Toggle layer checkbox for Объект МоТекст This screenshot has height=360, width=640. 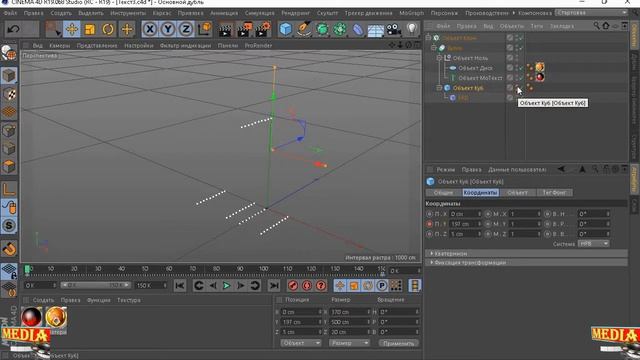[x=510, y=78]
